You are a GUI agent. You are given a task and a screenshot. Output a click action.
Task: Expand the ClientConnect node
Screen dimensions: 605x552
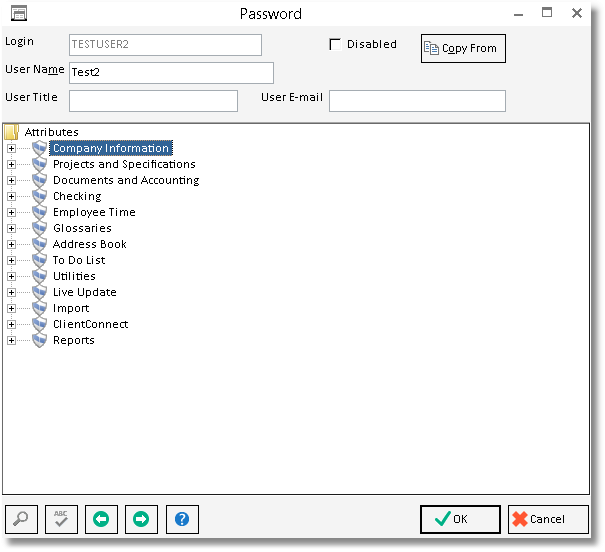11,324
